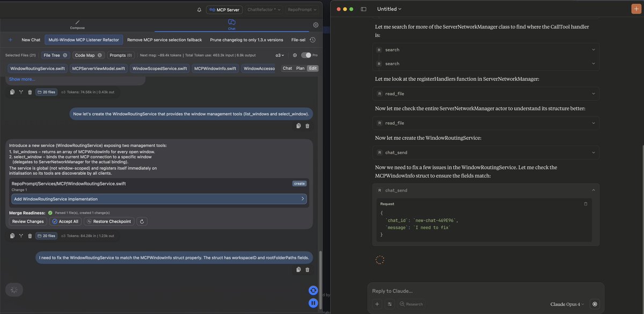Screen dimensions: 644x314
Task: Open the o3 model dropdown
Action: 280,55
